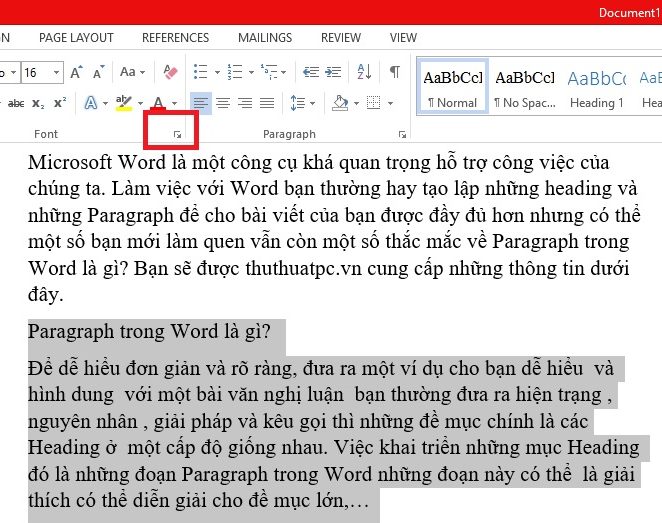
Task: Open font color dropdown arrow
Action: coord(174,103)
